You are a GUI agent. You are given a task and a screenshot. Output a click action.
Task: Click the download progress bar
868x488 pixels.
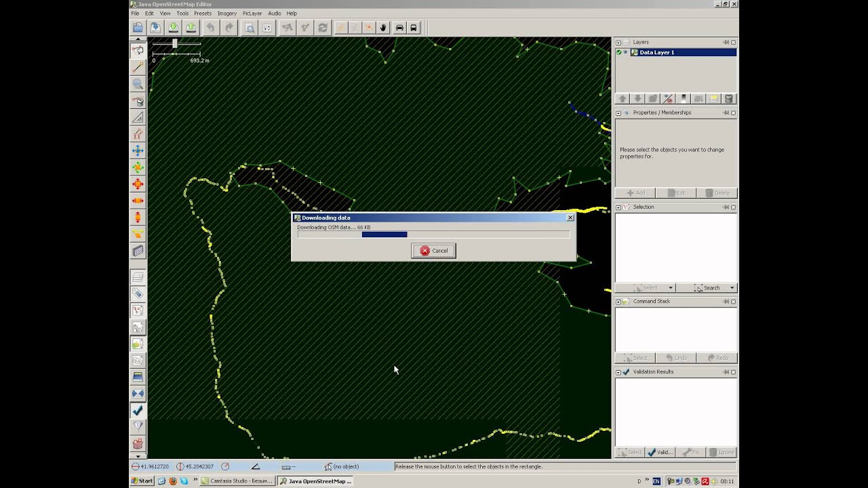click(433, 235)
